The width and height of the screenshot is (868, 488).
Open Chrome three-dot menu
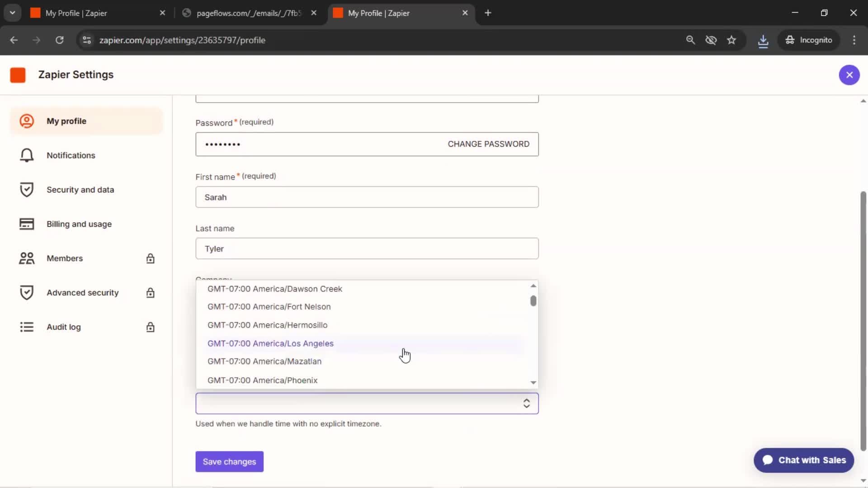pos(854,40)
